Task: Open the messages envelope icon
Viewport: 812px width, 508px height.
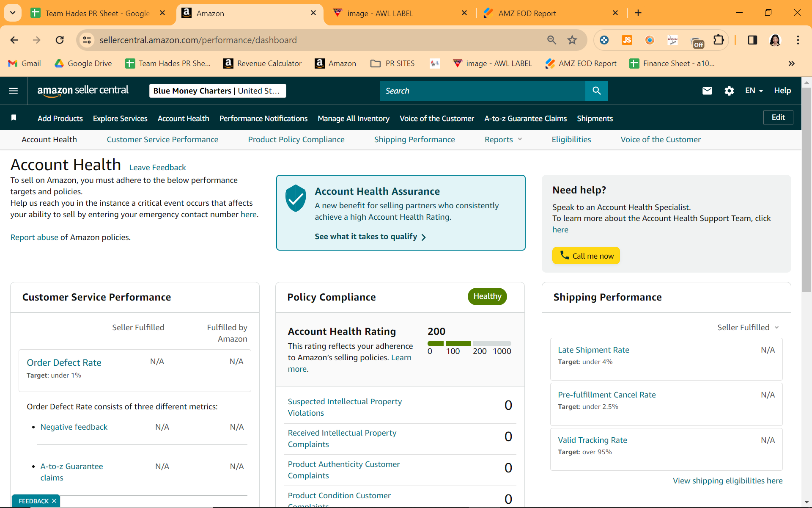Action: pos(707,91)
